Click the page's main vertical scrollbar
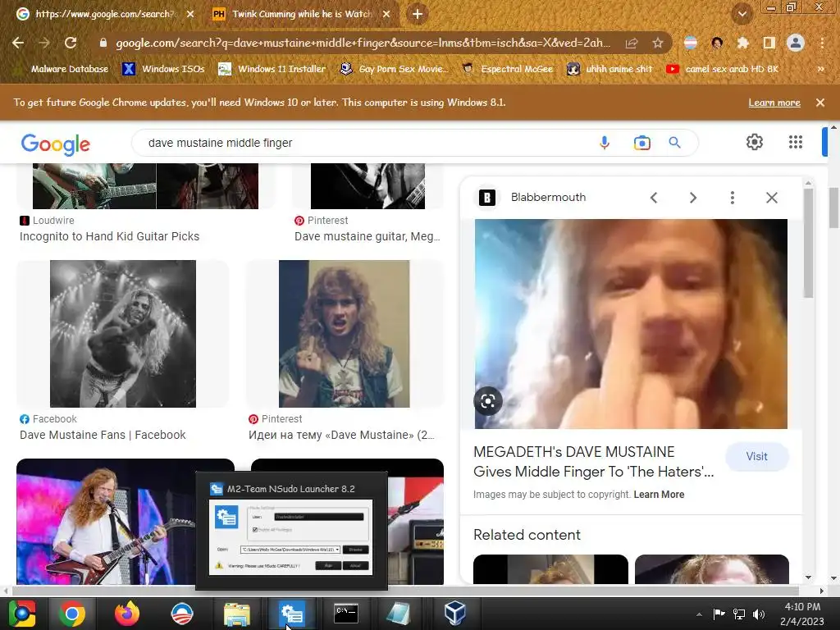840x630 pixels. click(x=833, y=208)
